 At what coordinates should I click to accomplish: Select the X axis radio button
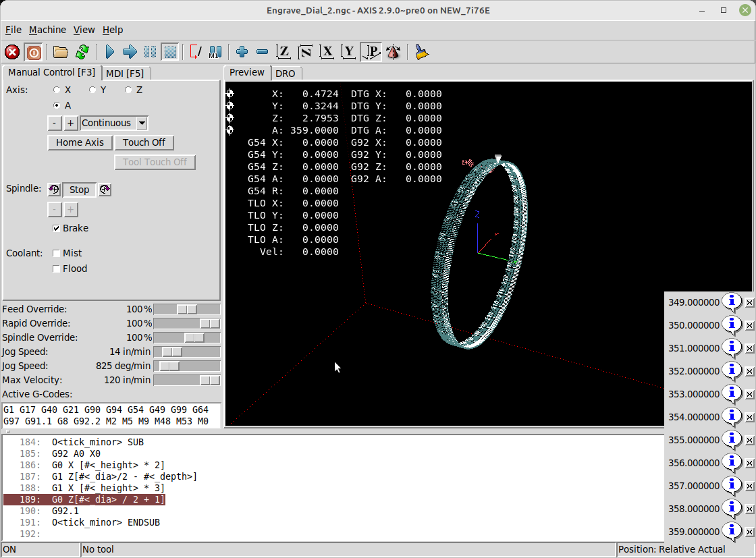point(57,90)
